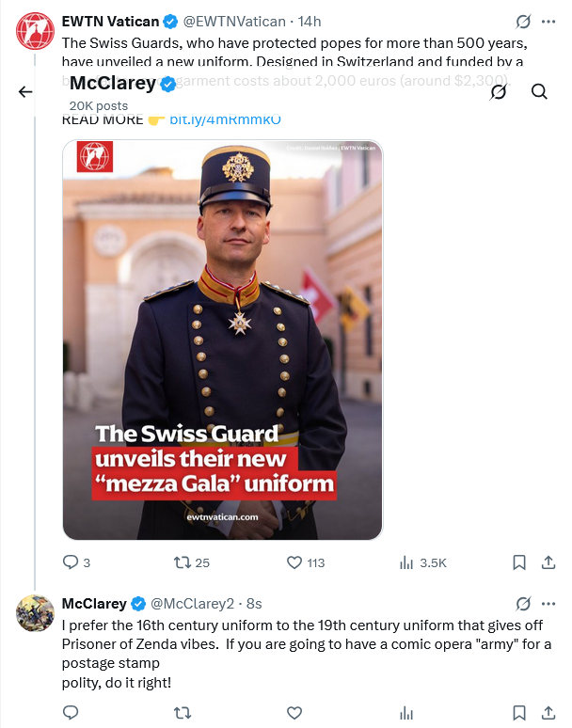Open the Swiss Guard uniform image
Viewport: 572px width, 728px height.
222,339
